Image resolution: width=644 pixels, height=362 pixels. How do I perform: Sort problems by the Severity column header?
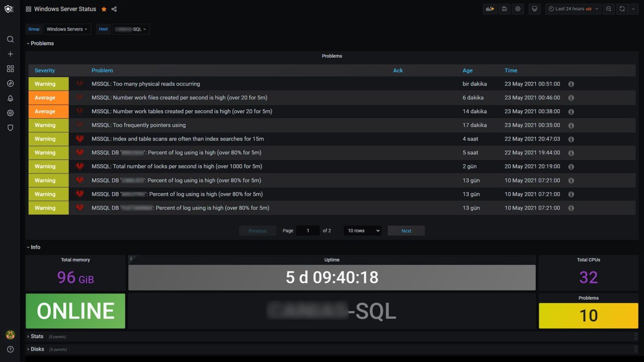click(45, 70)
